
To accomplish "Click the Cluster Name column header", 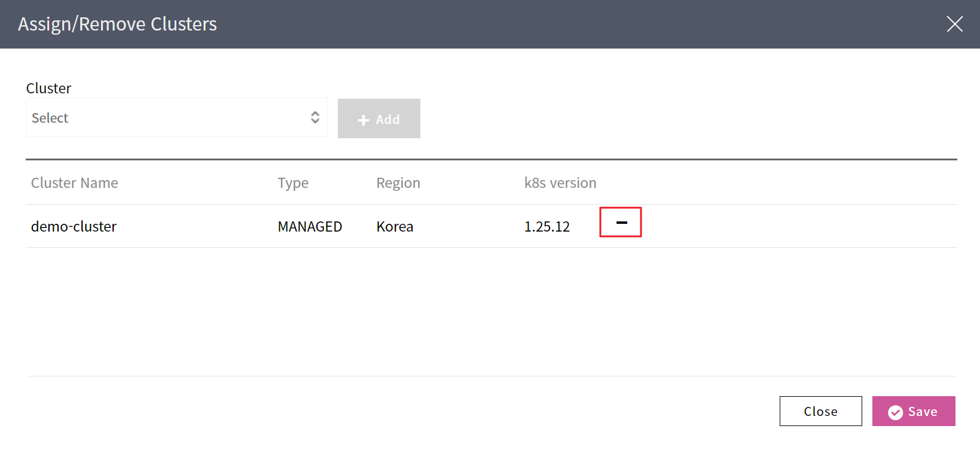I will point(75,183).
